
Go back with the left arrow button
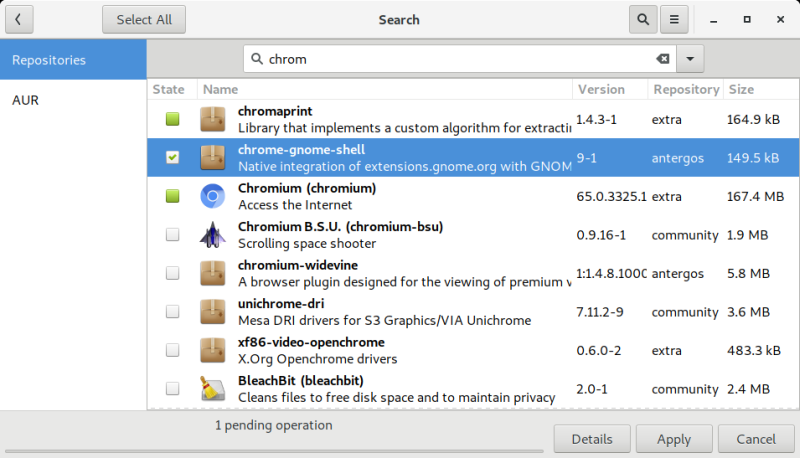point(19,19)
